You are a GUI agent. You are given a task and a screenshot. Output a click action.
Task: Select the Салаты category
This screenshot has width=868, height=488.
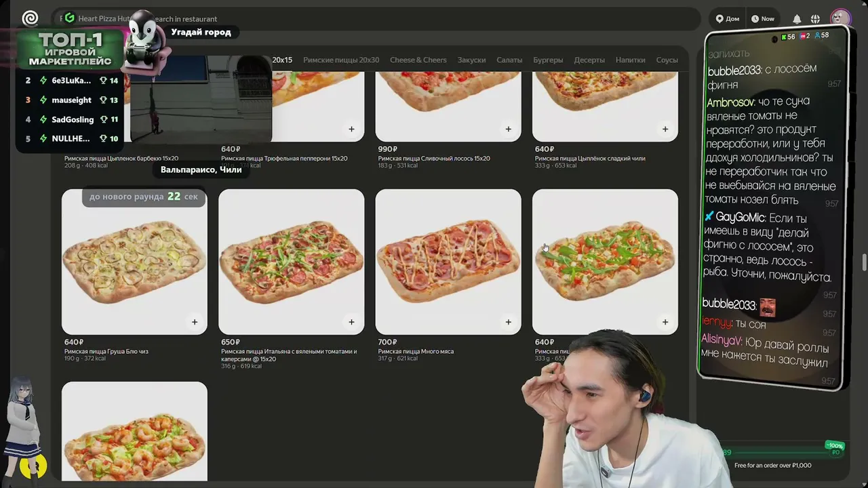pyautogui.click(x=509, y=60)
